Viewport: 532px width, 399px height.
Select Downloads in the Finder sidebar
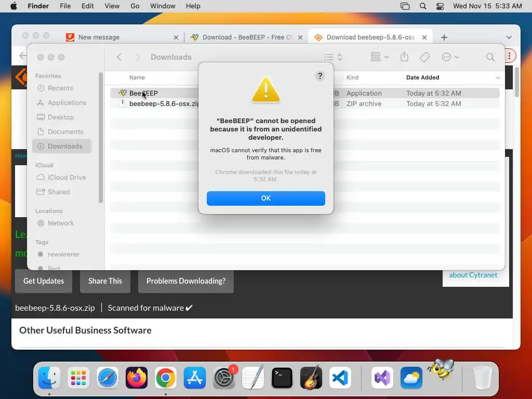(62, 146)
